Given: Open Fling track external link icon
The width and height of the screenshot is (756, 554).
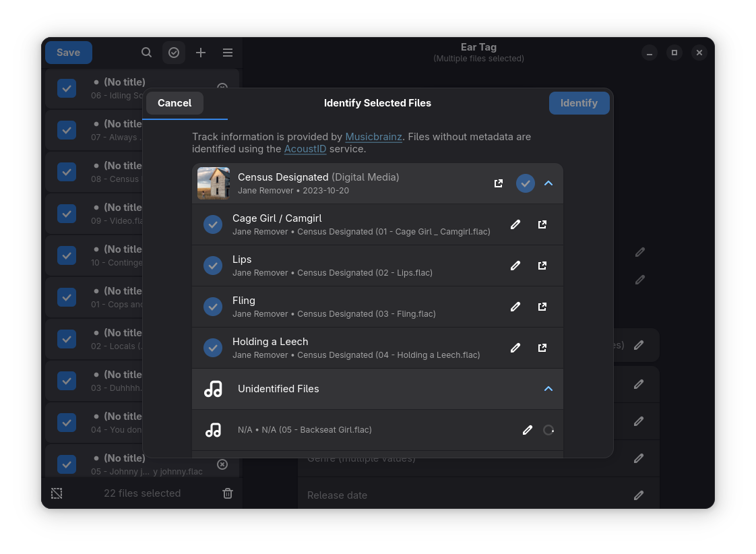Looking at the screenshot, I should [x=542, y=307].
